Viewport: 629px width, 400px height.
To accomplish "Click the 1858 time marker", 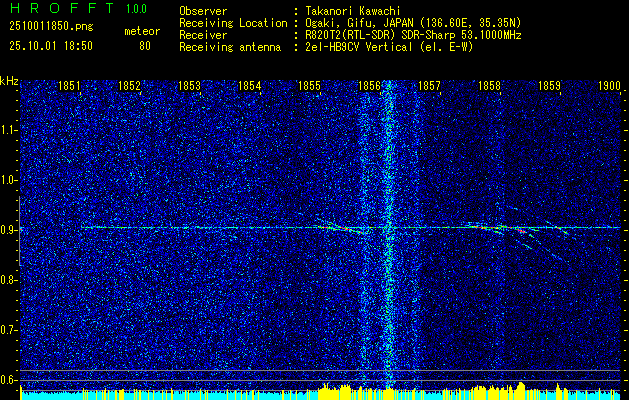I will pos(489,85).
